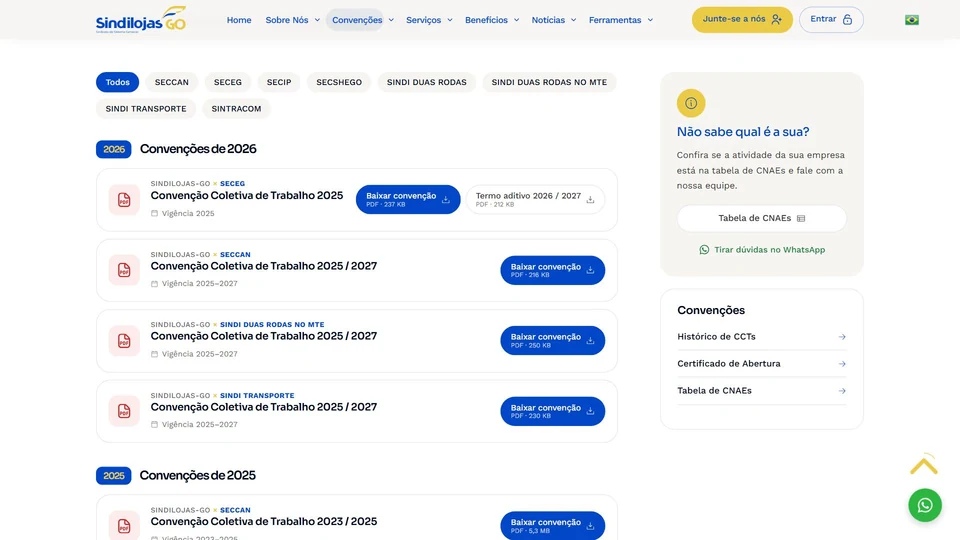Open the Serviços menu
Screen dimensions: 960x540
tap(424, 20)
